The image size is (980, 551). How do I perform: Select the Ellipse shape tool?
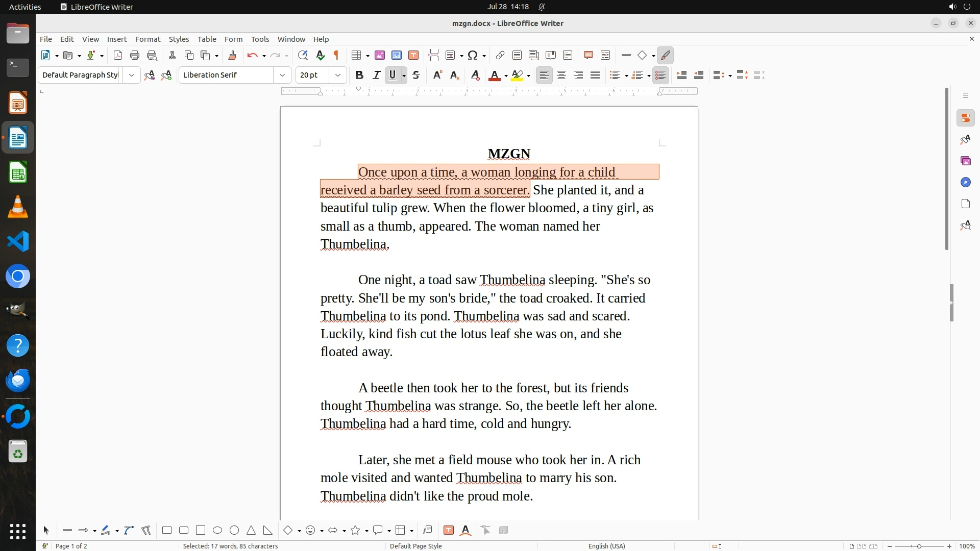tap(217, 531)
